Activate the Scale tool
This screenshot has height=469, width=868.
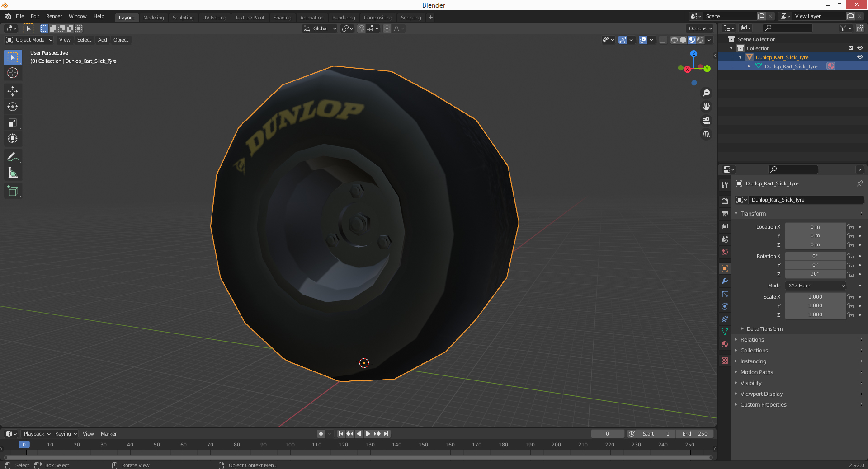[13, 122]
